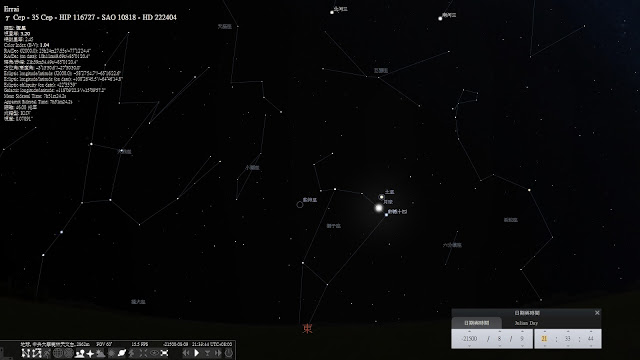This screenshot has width=640, height=360.
Task: Set time to now hourglass icon
Action: (x=207, y=353)
